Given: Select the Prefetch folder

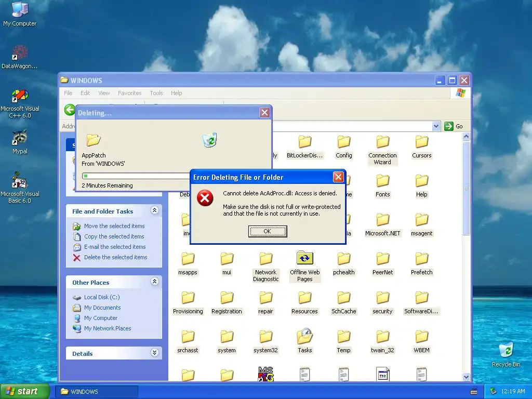Looking at the screenshot, I should (422, 264).
